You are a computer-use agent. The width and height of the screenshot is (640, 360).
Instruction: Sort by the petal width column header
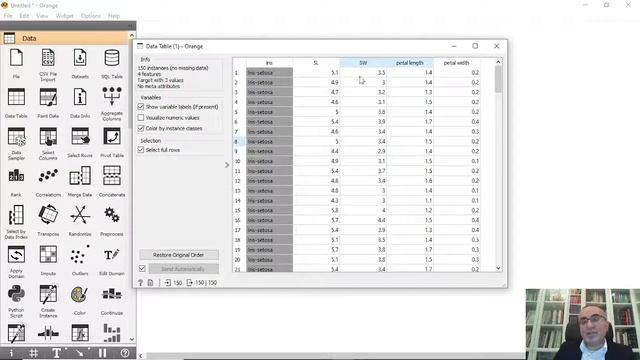coord(456,63)
